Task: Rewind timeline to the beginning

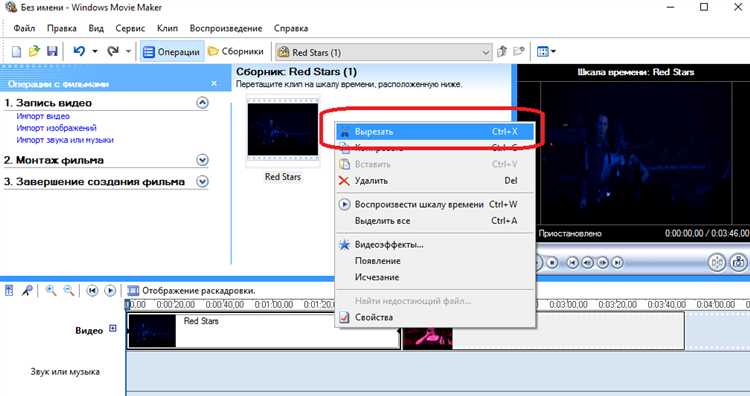Action: (x=92, y=290)
